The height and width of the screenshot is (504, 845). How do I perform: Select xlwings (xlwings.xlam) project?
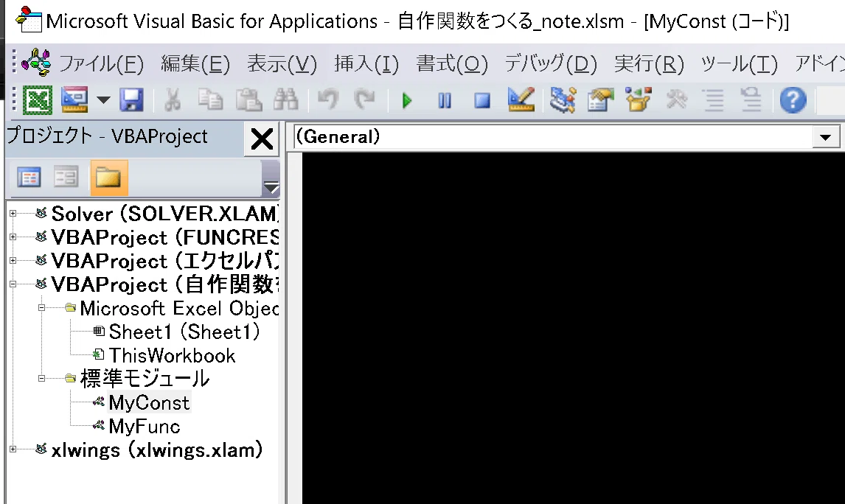point(157,449)
